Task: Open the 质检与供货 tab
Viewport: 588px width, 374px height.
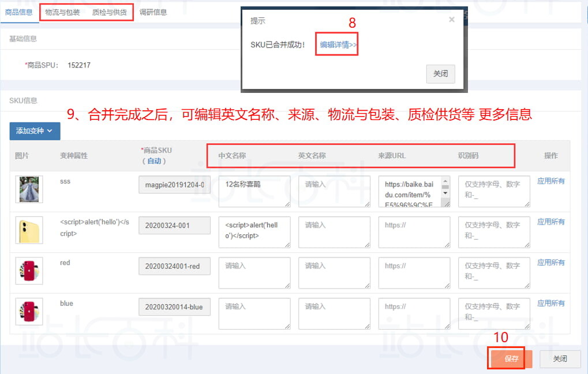Action: point(110,12)
